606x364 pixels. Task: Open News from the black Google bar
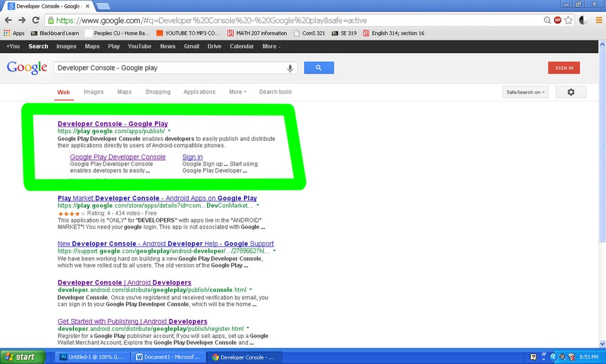(167, 46)
